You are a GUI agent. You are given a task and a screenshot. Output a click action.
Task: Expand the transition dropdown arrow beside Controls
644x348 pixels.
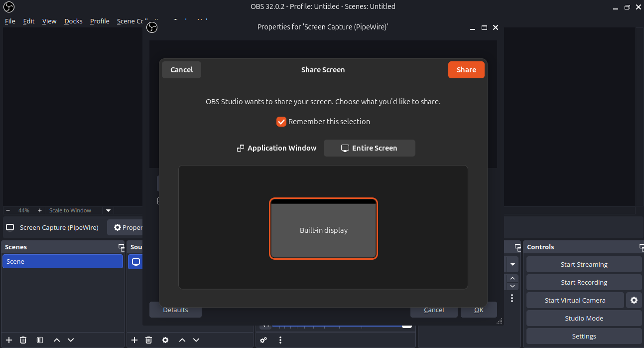(513, 264)
